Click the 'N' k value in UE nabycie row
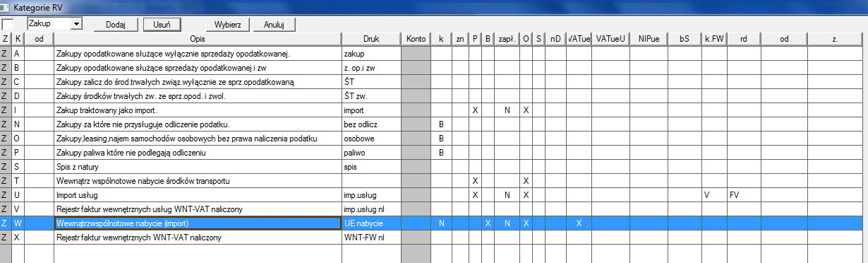 (x=441, y=223)
